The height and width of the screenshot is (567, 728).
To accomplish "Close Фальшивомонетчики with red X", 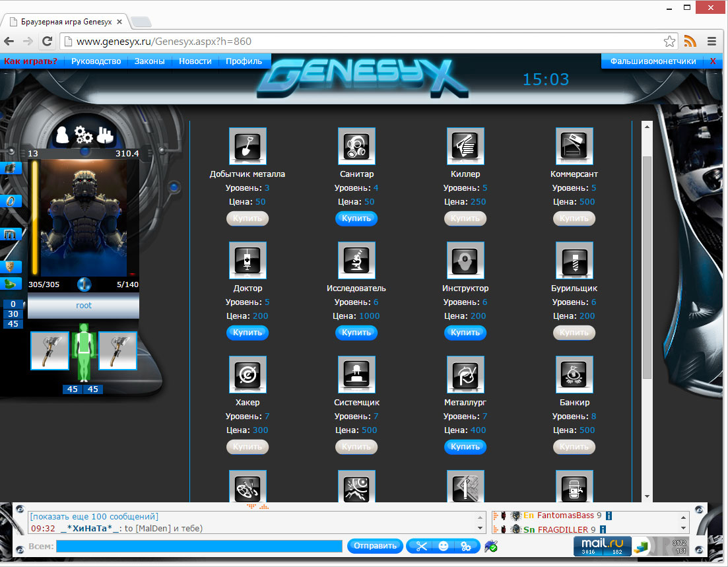I will (713, 61).
